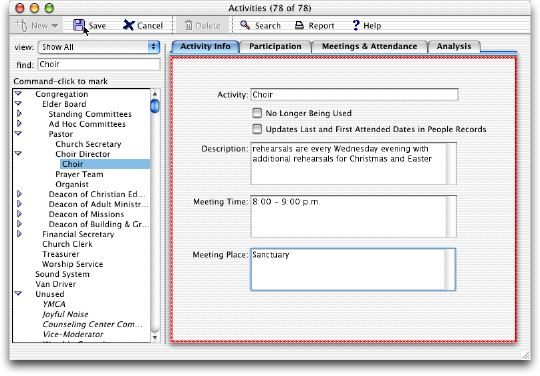Click the Delete trash can icon

click(188, 25)
